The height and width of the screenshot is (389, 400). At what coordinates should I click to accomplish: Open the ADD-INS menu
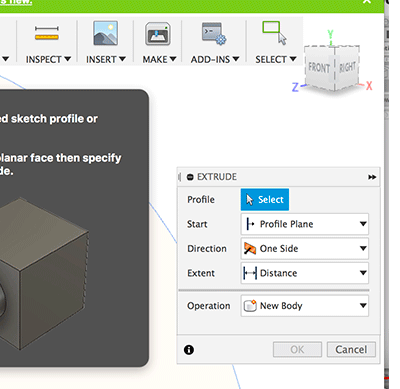(215, 59)
